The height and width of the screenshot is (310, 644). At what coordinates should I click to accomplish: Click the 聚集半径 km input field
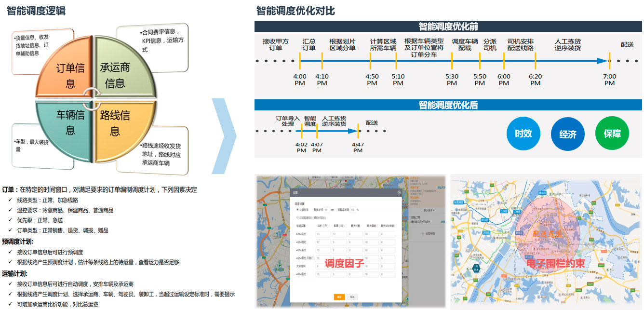pyautogui.click(x=326, y=210)
